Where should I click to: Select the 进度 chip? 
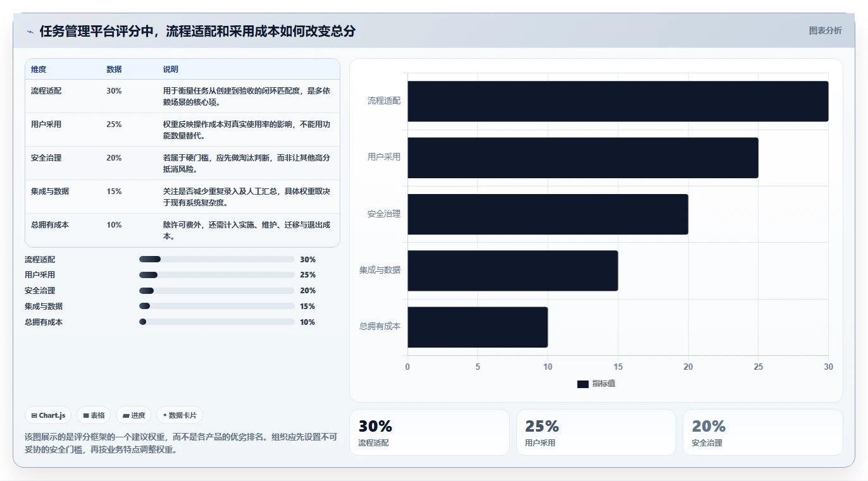(x=133, y=415)
